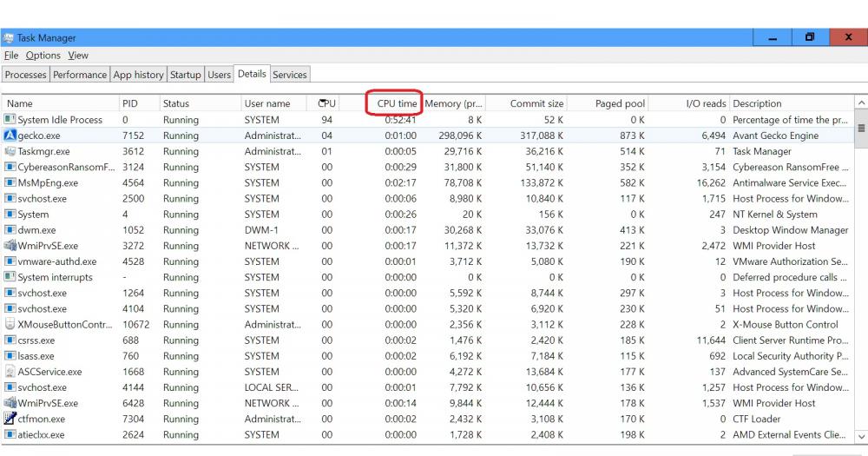
Task: Click the LOCAL SER... user name cell
Action: point(271,387)
